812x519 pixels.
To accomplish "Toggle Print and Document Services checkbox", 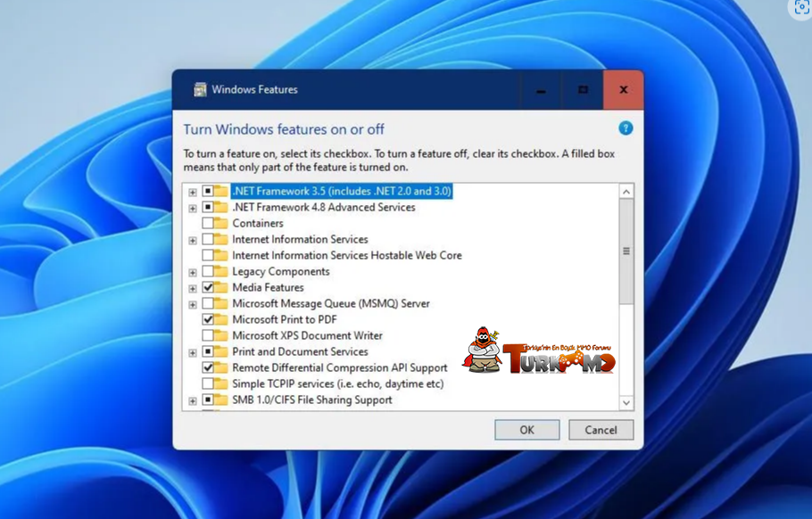I will [x=208, y=351].
